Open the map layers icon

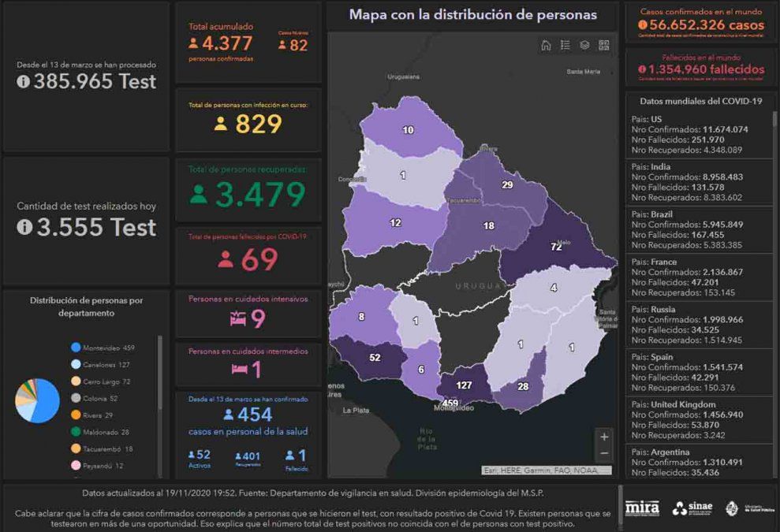click(584, 45)
